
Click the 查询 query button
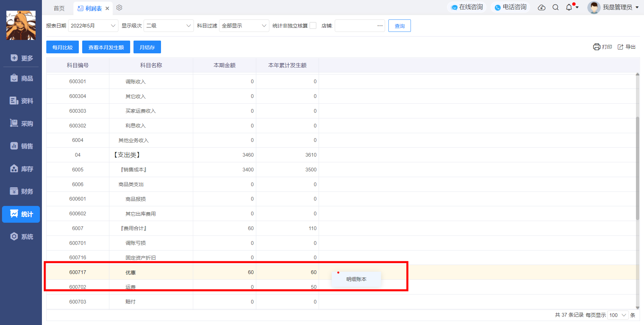(399, 26)
